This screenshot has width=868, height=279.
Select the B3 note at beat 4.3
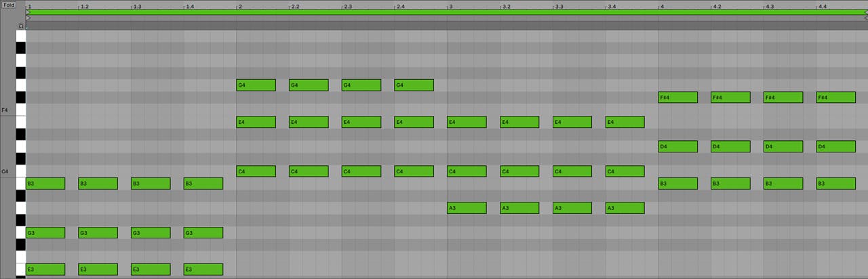click(783, 184)
